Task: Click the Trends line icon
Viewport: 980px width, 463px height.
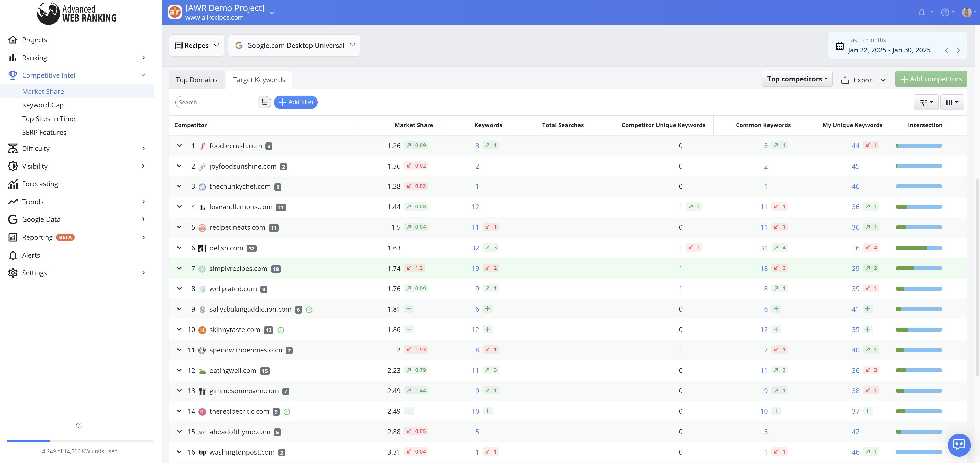Action: click(13, 201)
